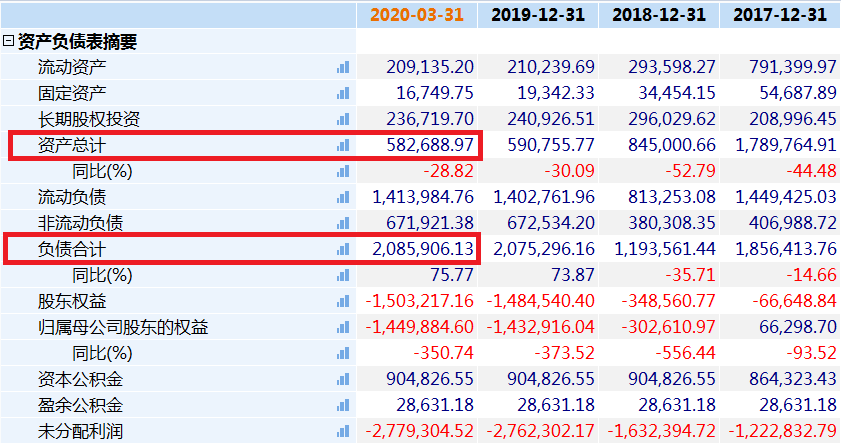Click the 长期股权投资 row label
The height and width of the screenshot is (444, 841).
tap(89, 119)
